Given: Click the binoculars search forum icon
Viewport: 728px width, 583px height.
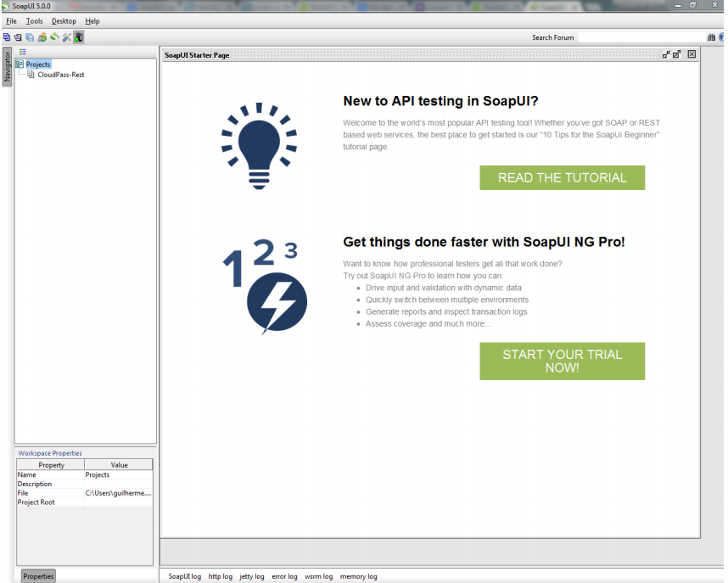Looking at the screenshot, I should (x=711, y=37).
